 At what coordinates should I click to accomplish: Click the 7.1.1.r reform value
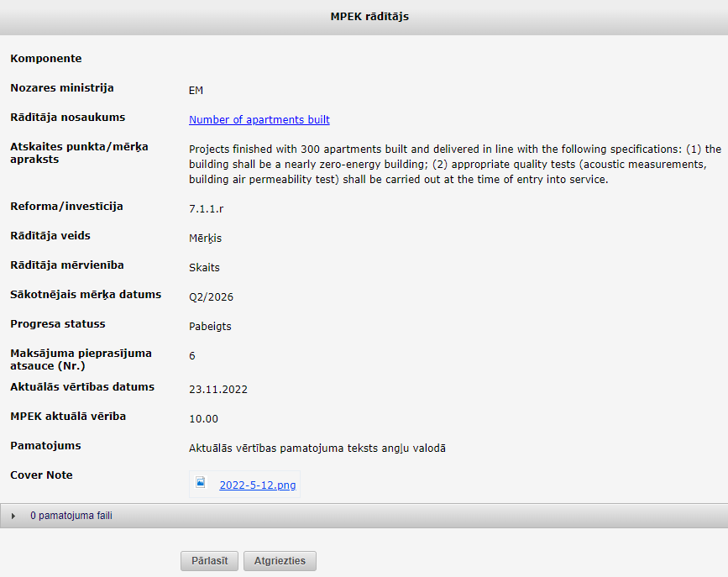coord(207,209)
